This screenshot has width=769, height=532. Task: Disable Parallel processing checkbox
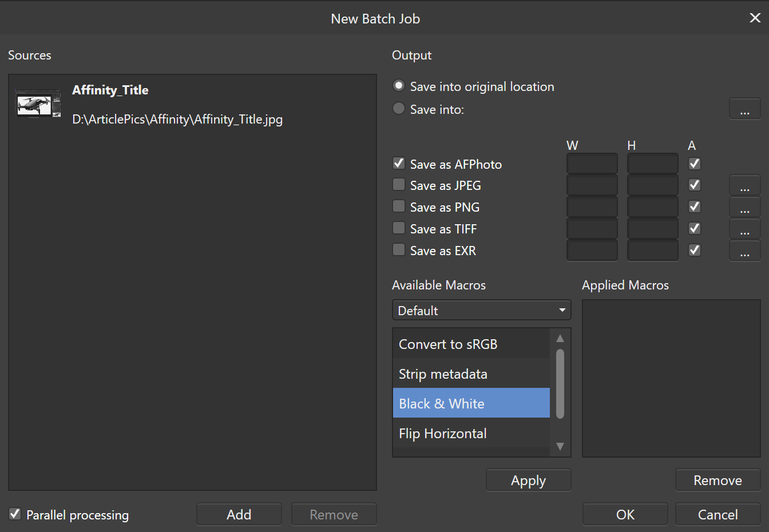(15, 514)
